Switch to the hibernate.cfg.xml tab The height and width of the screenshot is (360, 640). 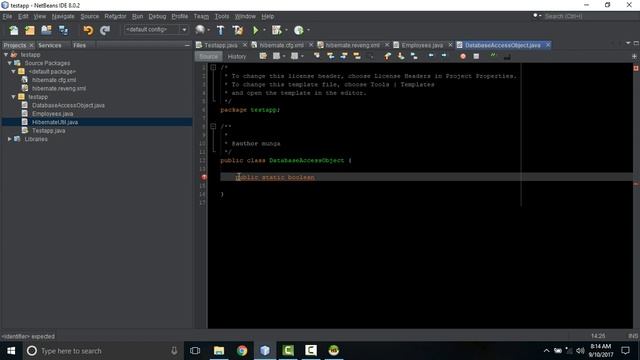[x=281, y=45]
